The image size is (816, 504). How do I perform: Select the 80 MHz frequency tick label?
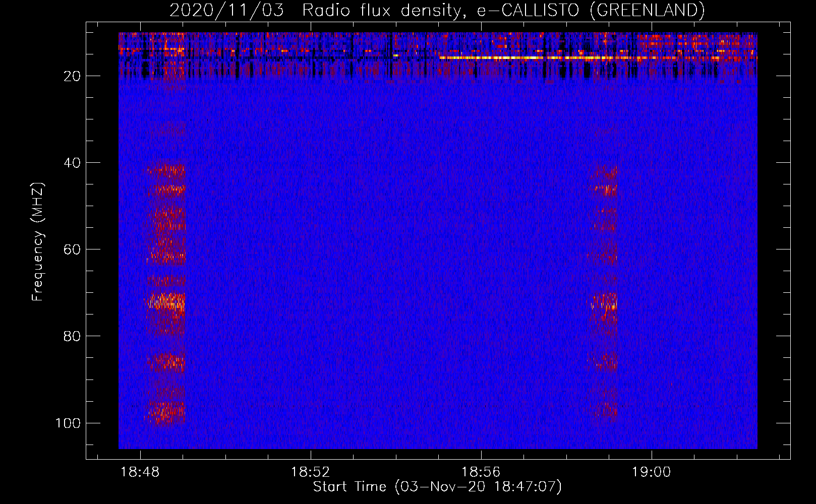[x=72, y=336]
